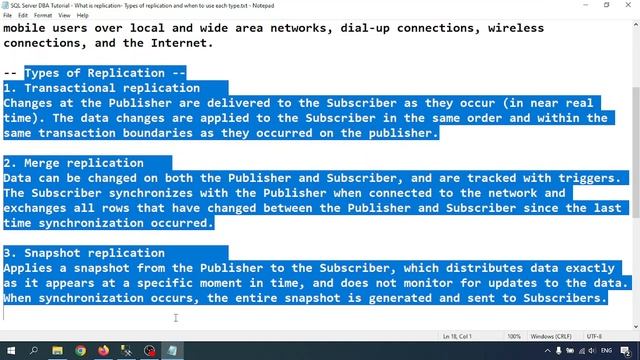
Task: Open the Windows Start menu
Action: (x=11, y=351)
